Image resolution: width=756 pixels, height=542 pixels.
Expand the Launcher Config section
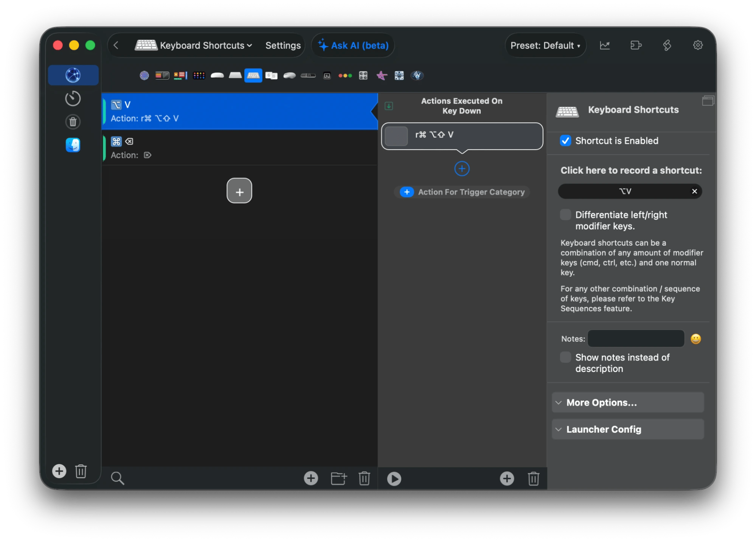[x=628, y=429]
